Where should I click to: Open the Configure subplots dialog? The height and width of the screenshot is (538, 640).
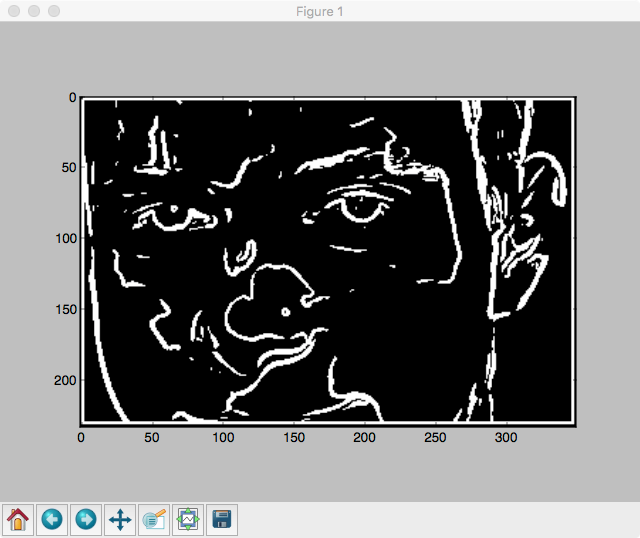(x=188, y=520)
